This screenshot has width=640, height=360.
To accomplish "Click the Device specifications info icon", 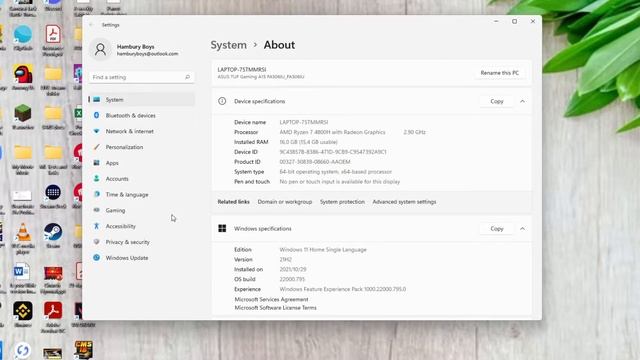I will (x=222, y=101).
